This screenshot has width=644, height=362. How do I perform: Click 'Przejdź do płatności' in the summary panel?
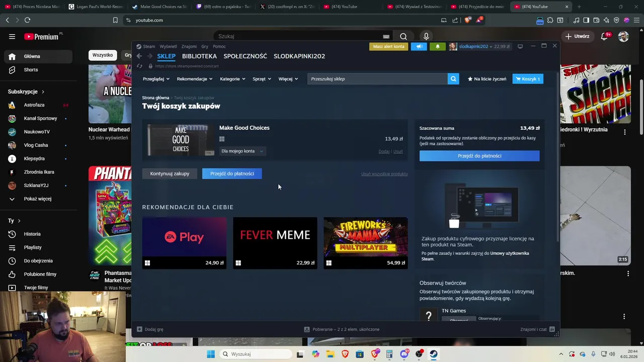click(479, 156)
